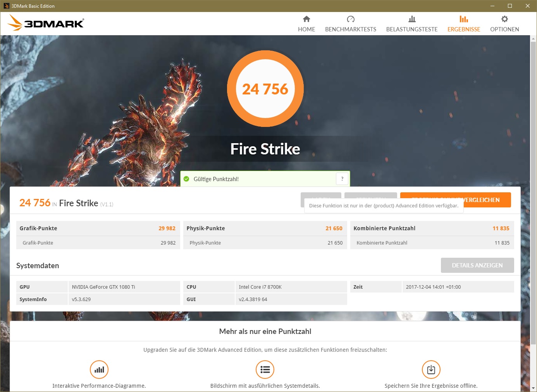Image resolution: width=537 pixels, height=392 pixels.
Task: Click the interactive performance diagrams icon
Action: 99,370
